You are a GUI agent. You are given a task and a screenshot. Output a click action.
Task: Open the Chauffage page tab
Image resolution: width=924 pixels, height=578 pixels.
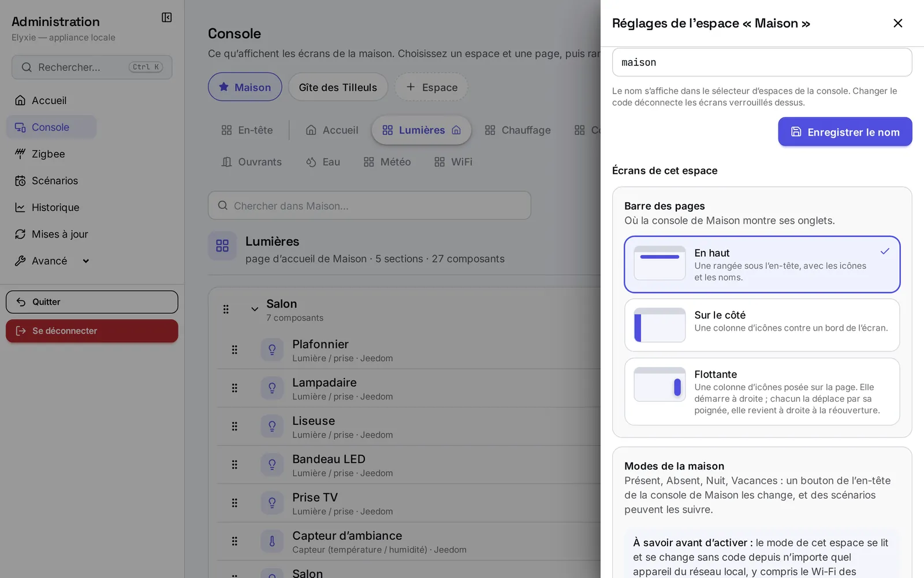517,130
